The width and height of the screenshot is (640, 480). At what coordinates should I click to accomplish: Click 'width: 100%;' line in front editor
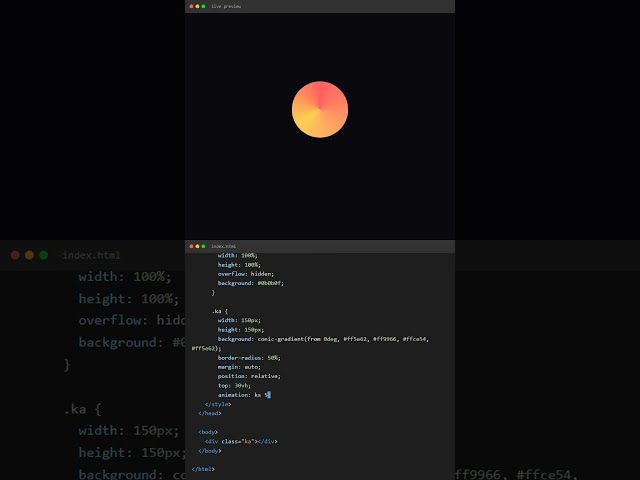238,256
